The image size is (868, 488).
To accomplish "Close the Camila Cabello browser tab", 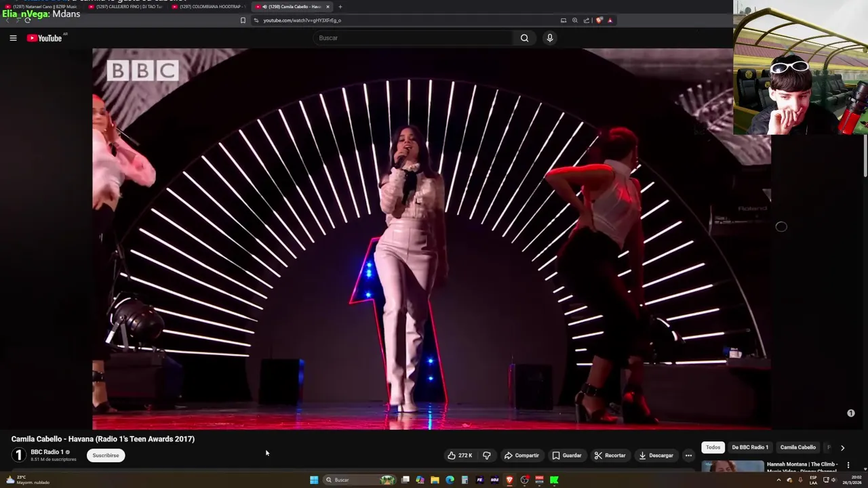I will 328,7.
